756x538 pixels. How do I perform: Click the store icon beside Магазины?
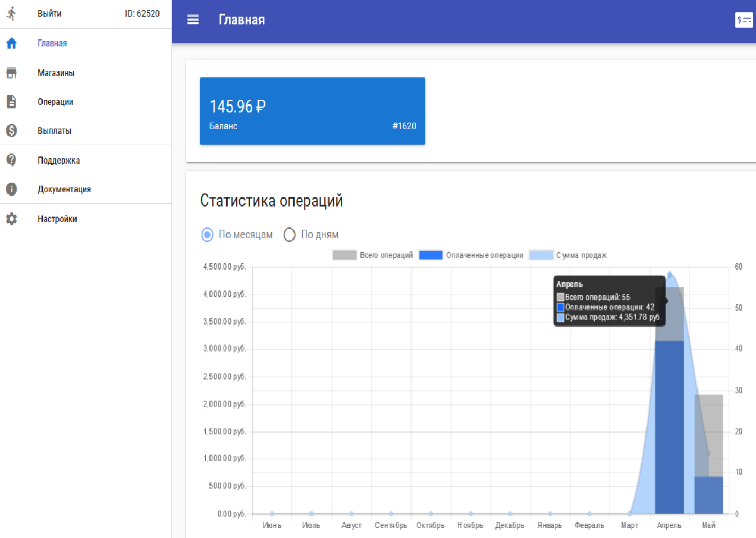click(x=11, y=73)
